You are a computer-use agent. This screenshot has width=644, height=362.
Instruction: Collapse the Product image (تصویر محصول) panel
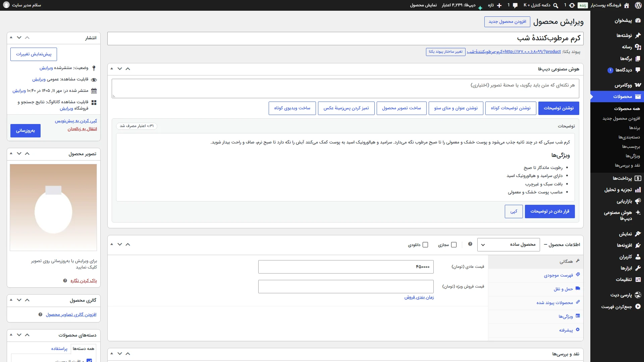(11, 154)
